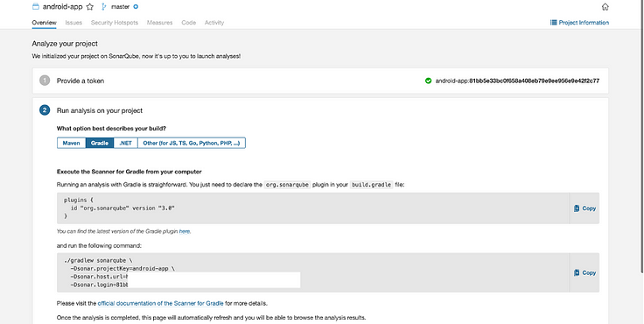Select the Maven build option
Viewport: 644px width, 324px height.
(x=72, y=143)
